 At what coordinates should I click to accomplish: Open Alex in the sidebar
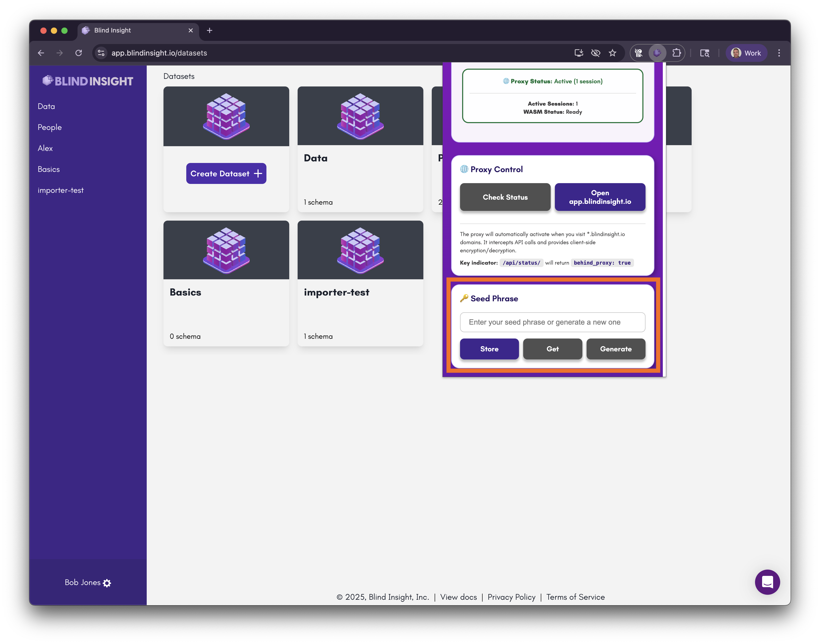tap(45, 149)
